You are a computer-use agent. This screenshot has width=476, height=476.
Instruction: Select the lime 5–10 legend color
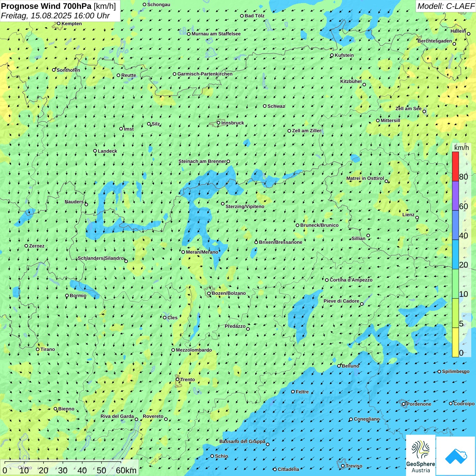pyautogui.click(x=455, y=313)
